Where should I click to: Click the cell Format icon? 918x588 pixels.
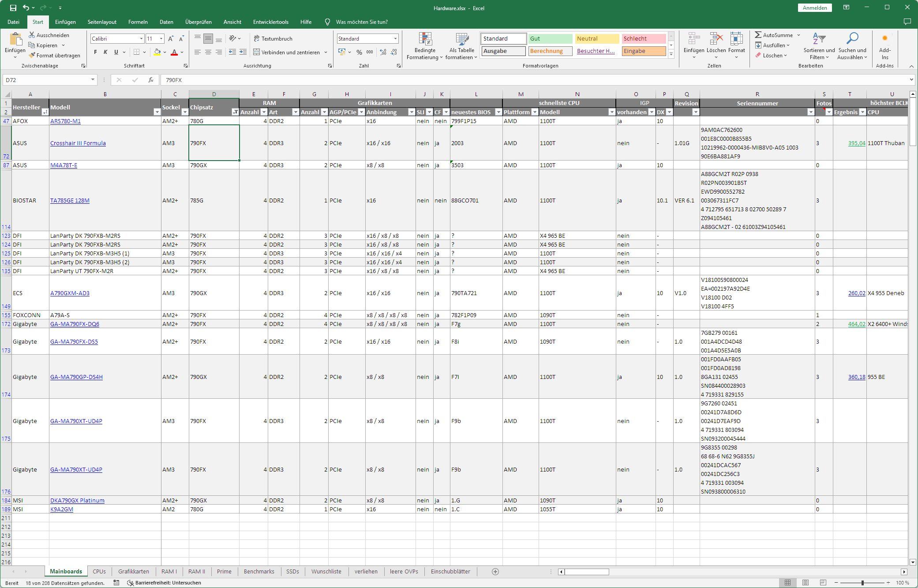[x=736, y=39]
